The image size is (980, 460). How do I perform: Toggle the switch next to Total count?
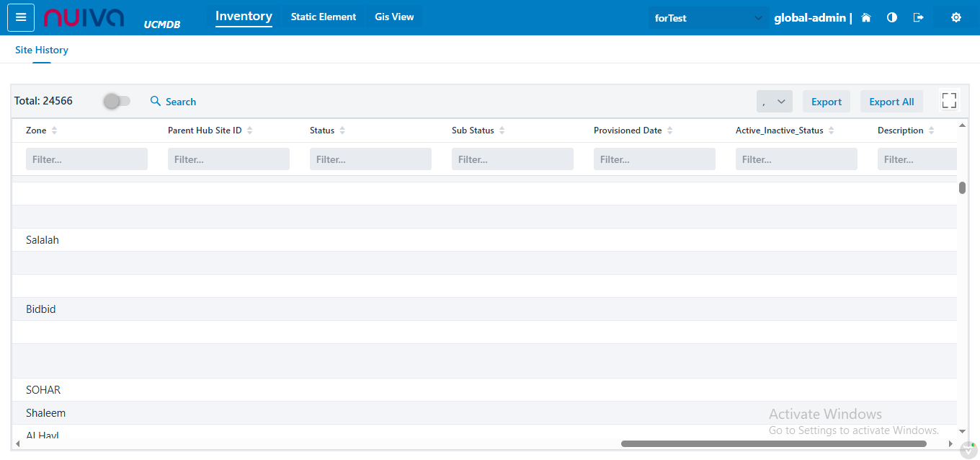click(x=117, y=102)
